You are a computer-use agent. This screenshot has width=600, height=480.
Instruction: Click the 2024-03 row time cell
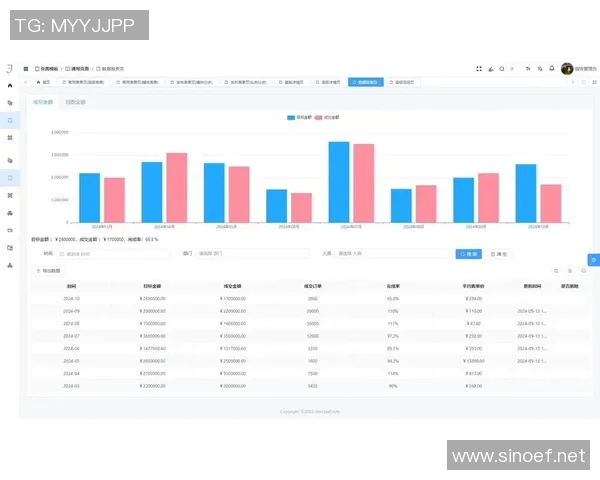tap(71, 386)
